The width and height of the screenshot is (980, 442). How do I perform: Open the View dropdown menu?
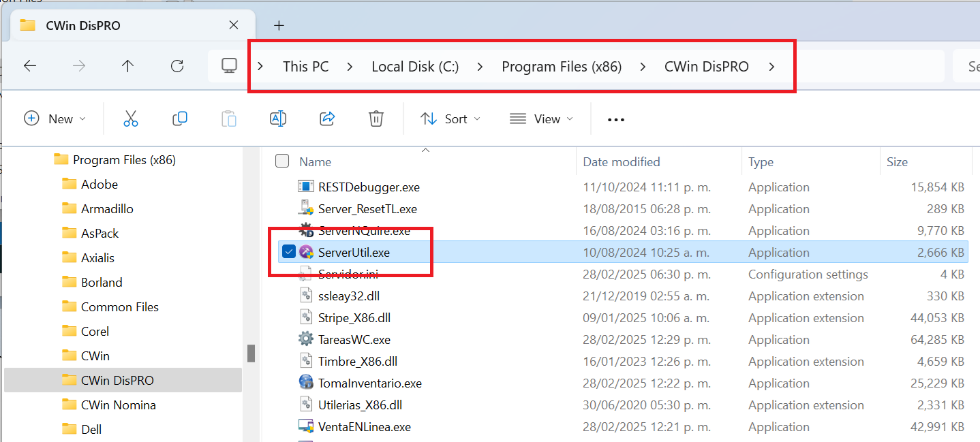pos(542,119)
